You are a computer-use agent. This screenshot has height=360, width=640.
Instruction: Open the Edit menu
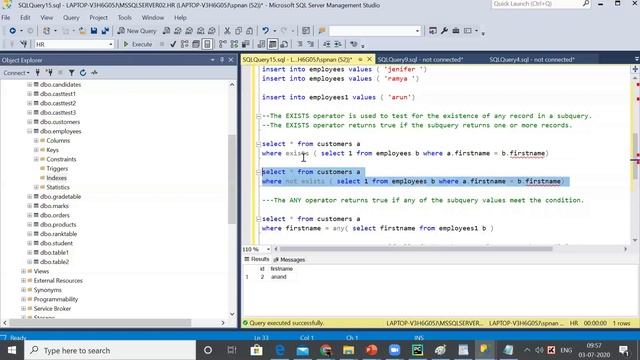coord(25,18)
